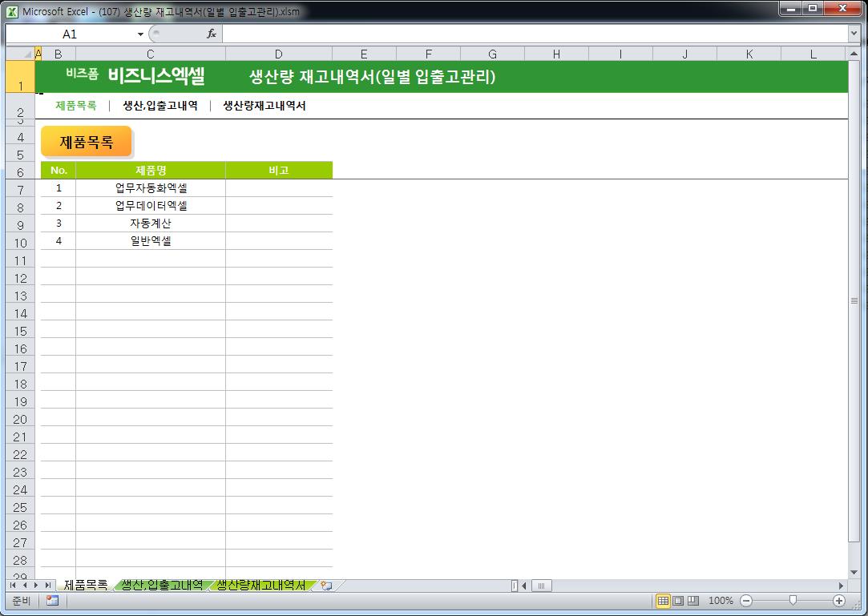
Task: Select the 제품목록 sheet tab
Action: 85,585
